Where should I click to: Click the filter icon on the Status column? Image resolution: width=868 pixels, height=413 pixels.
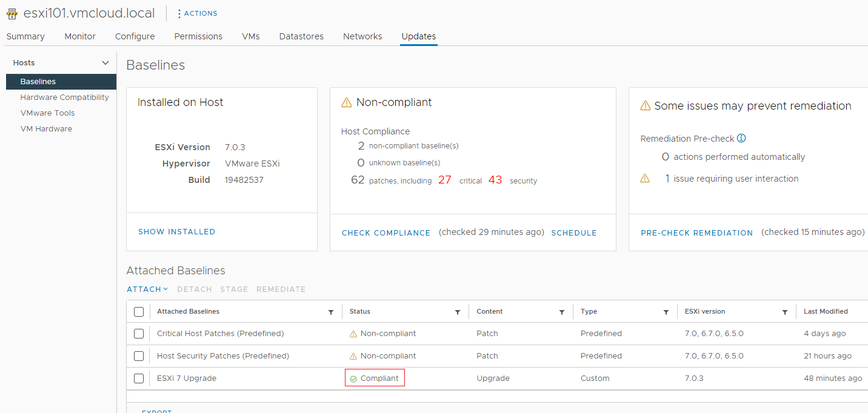pyautogui.click(x=457, y=311)
